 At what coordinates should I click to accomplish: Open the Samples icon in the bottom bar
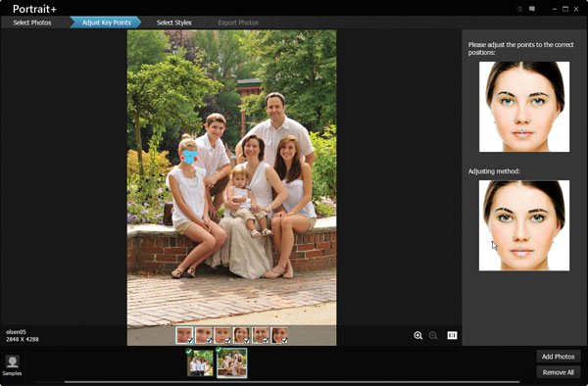pyautogui.click(x=12, y=365)
